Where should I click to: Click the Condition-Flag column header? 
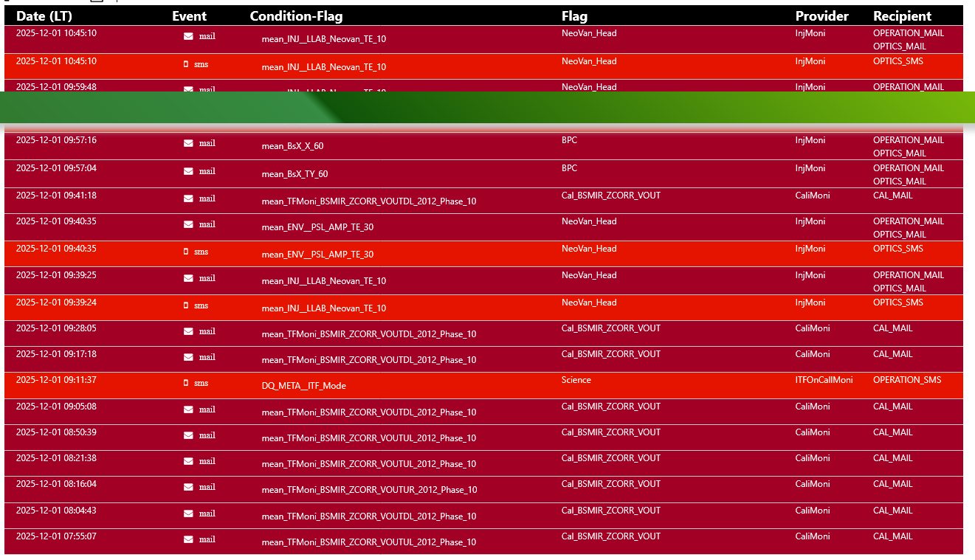click(x=296, y=16)
